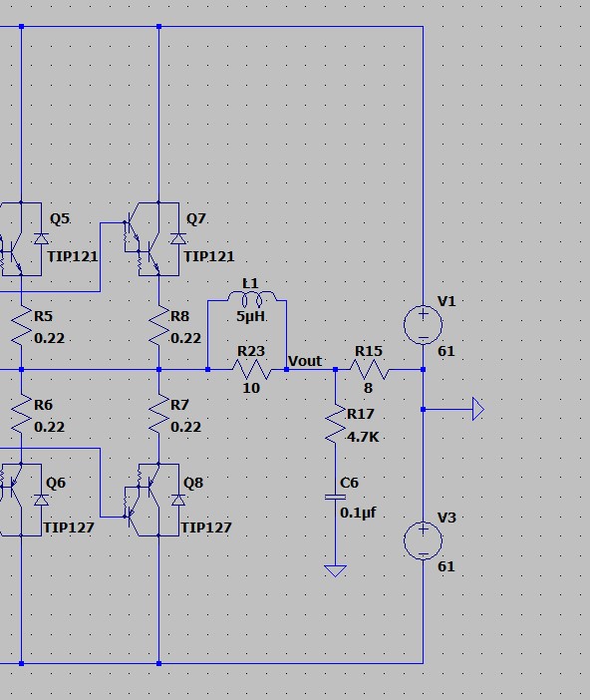Select resistor R6 symbol
The height and width of the screenshot is (700, 590).
[21, 414]
